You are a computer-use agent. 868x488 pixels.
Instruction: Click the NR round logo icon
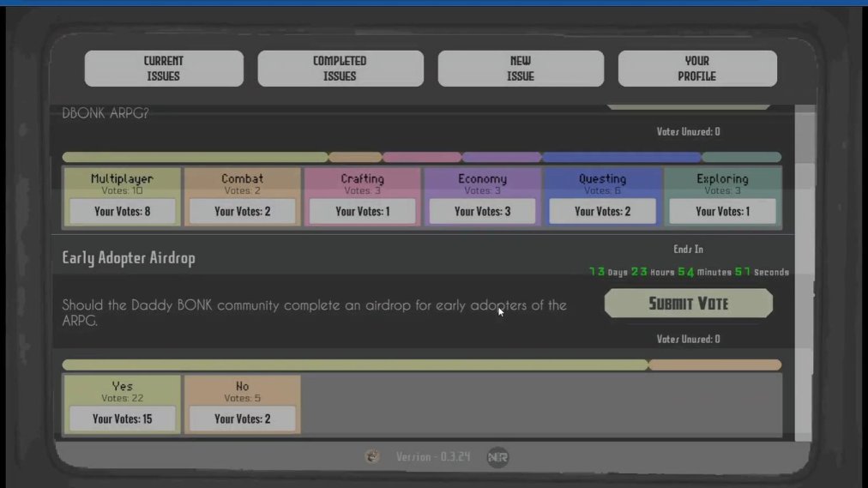[497, 457]
